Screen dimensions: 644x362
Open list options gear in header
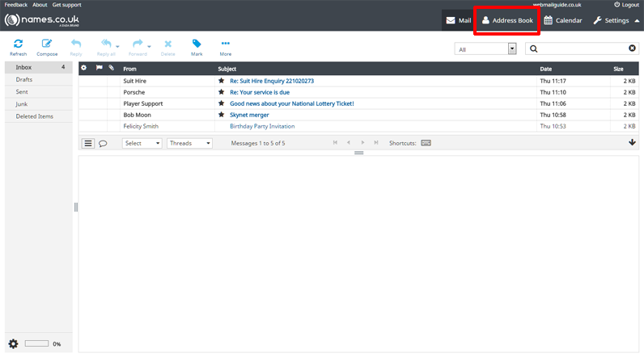[84, 68]
